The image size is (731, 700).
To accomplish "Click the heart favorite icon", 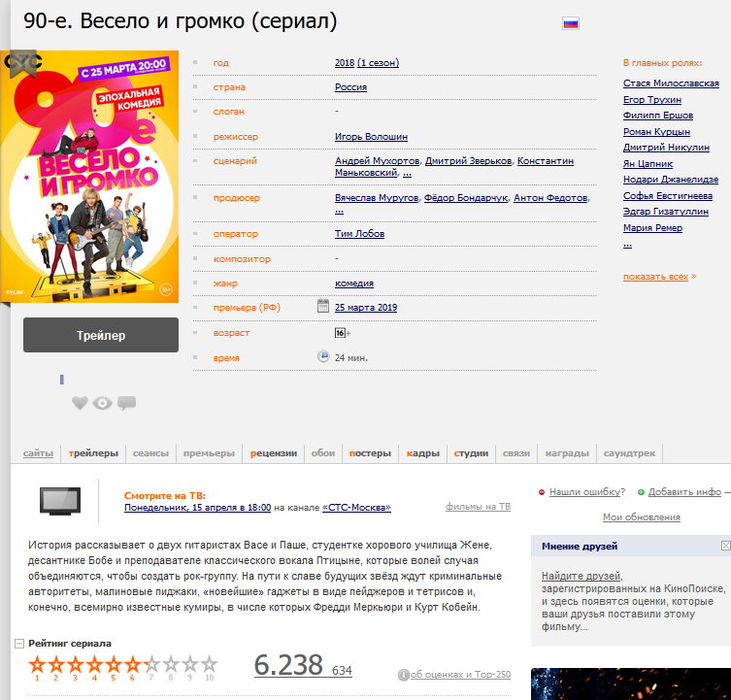I will pos(80,403).
